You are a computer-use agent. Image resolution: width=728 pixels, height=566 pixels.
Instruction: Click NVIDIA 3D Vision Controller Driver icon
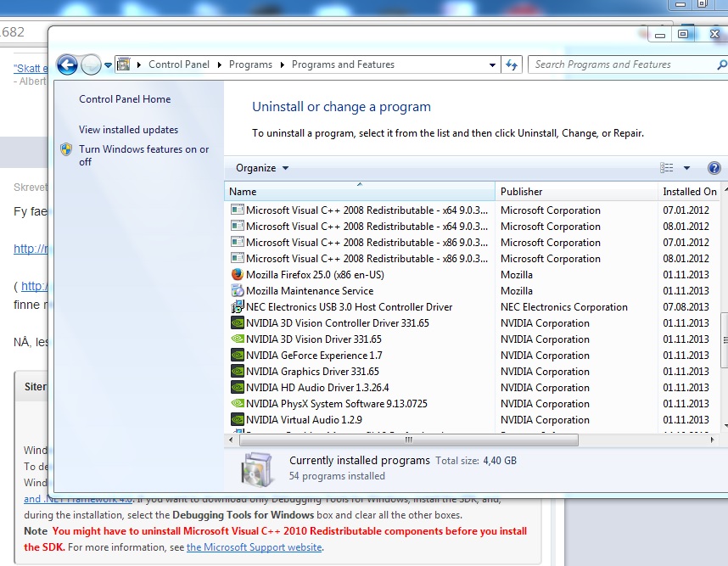click(238, 322)
